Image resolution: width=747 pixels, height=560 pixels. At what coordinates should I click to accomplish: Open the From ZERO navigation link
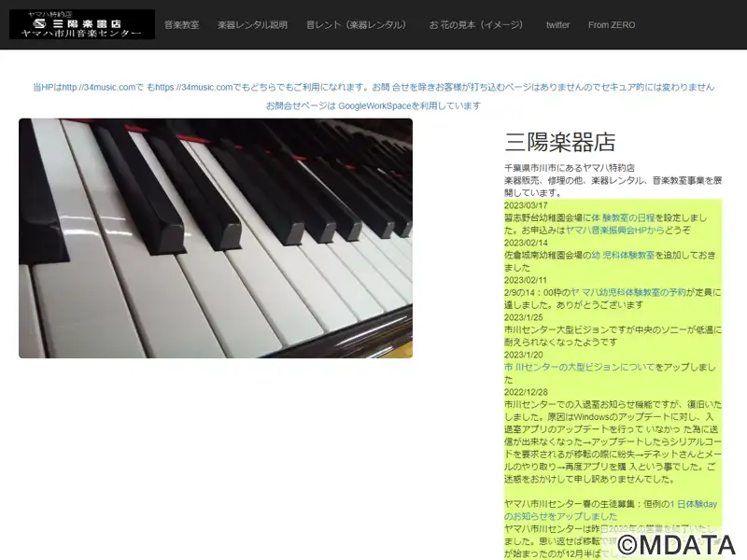(x=612, y=25)
